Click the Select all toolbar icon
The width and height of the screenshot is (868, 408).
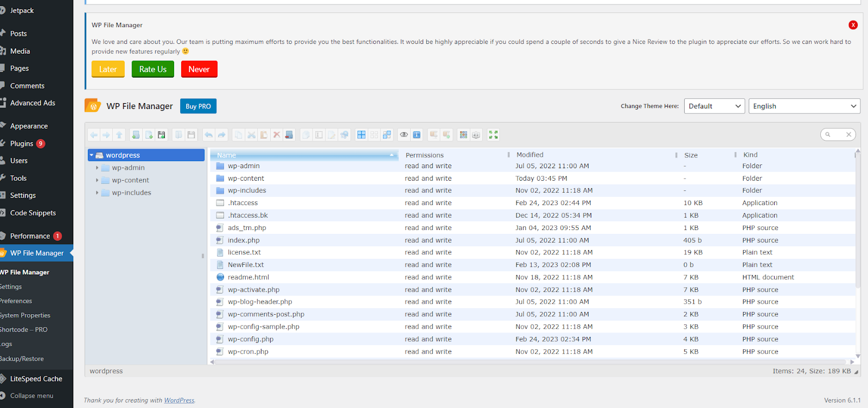pyautogui.click(x=361, y=135)
